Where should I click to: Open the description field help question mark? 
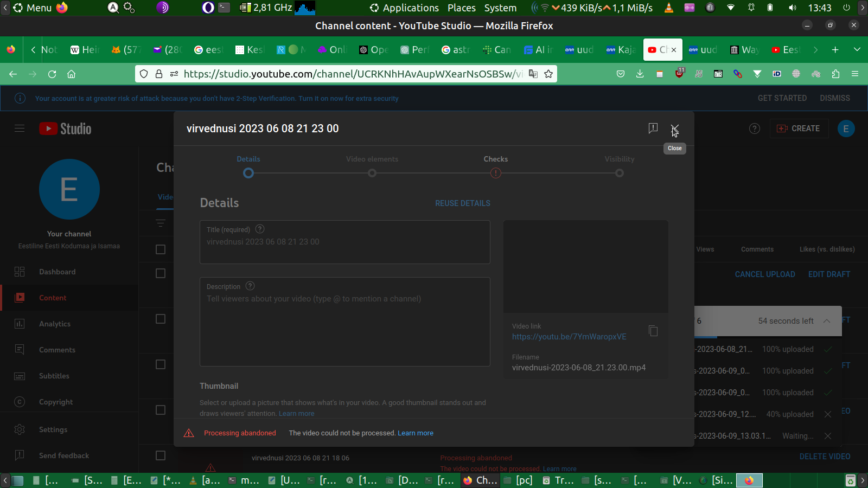point(250,286)
